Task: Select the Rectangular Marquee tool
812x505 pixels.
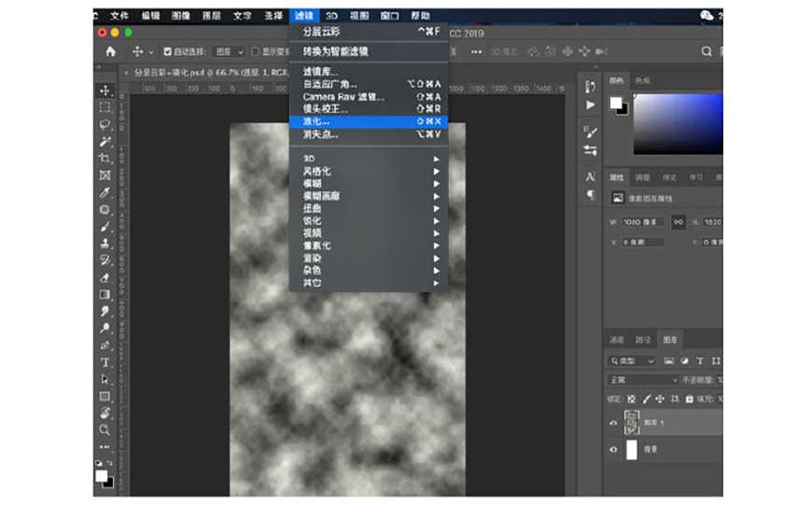Action: click(105, 107)
